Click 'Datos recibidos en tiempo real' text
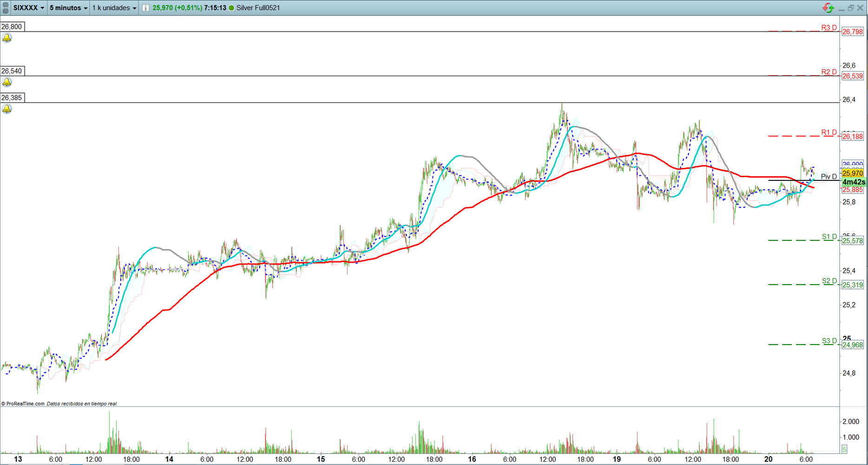Viewport: 868px width, 465px height. pyautogui.click(x=82, y=404)
